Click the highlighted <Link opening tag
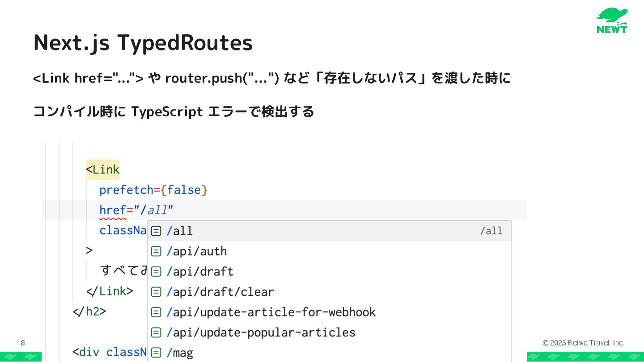644x362 pixels. (103, 170)
